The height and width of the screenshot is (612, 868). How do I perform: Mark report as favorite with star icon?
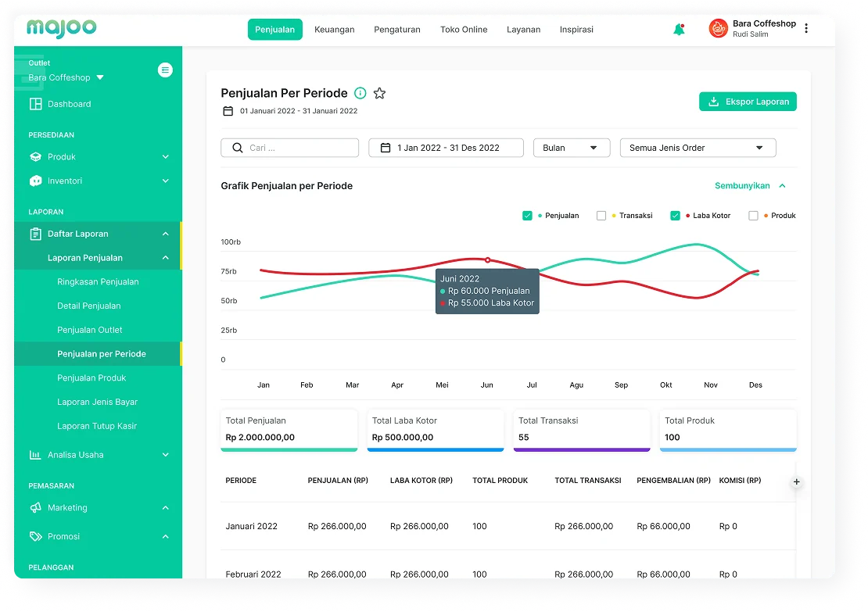click(x=379, y=94)
